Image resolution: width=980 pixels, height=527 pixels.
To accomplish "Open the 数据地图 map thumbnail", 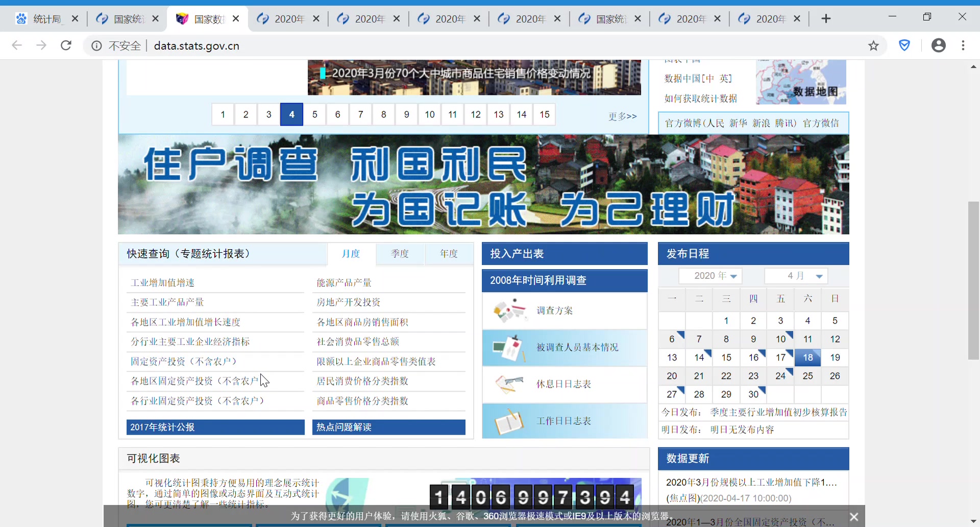I will 800,82.
